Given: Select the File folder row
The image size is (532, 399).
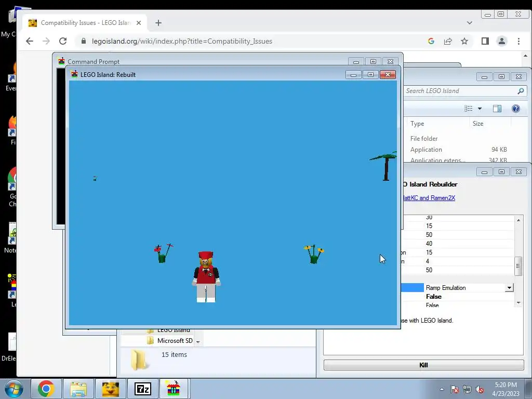Looking at the screenshot, I should point(465,138).
